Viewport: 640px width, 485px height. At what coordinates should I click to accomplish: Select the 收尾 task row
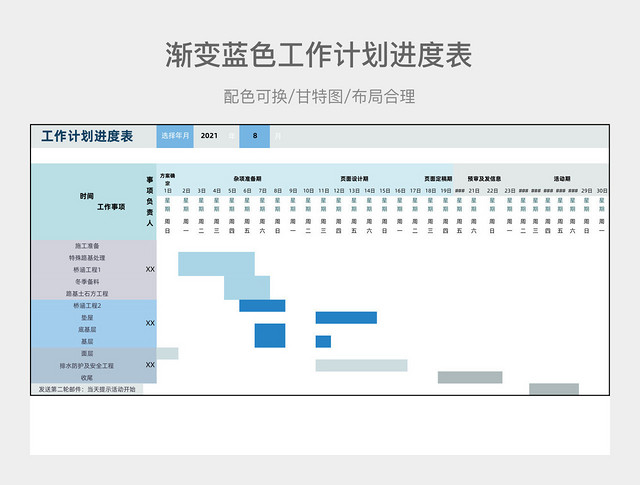coord(87,377)
